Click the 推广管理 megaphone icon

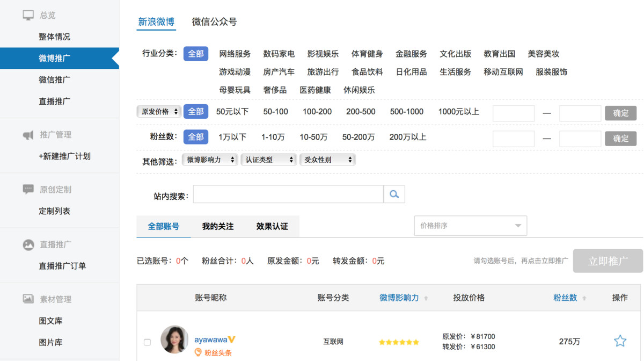pos(28,135)
